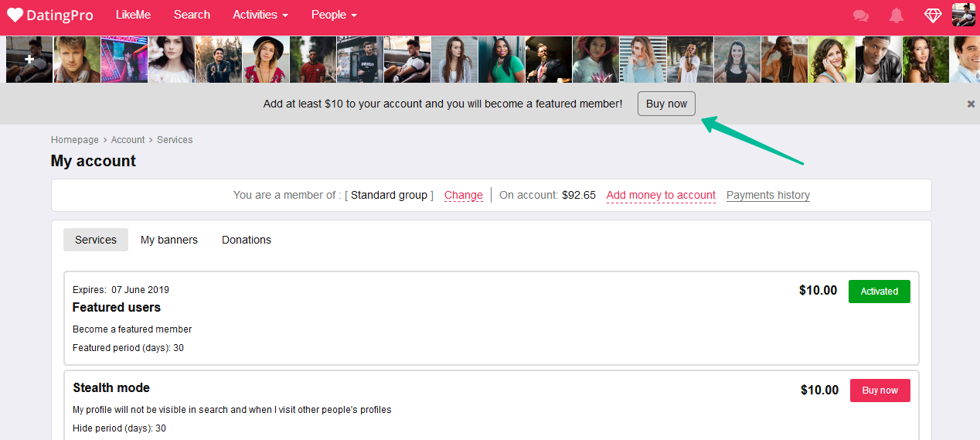Open the LikeMe menu item

(133, 15)
